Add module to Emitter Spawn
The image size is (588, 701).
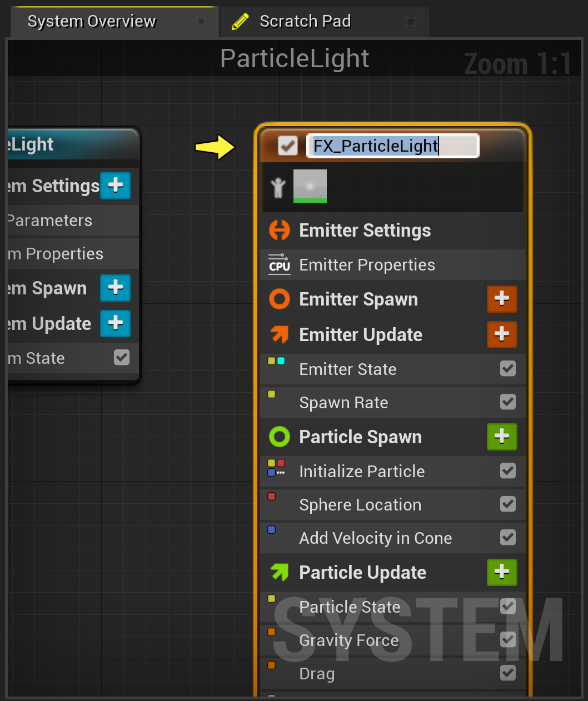click(x=502, y=299)
